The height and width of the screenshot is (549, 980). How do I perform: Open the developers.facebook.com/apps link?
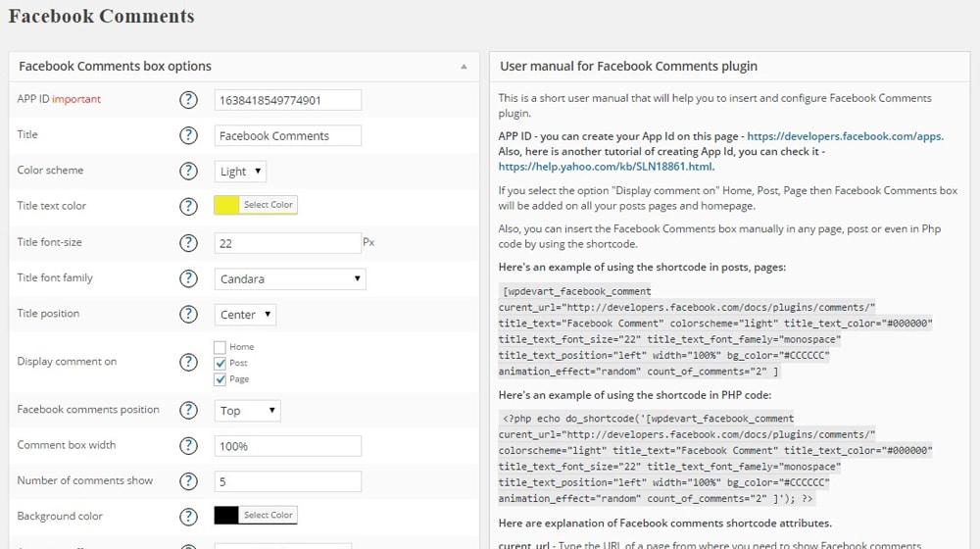tap(845, 136)
